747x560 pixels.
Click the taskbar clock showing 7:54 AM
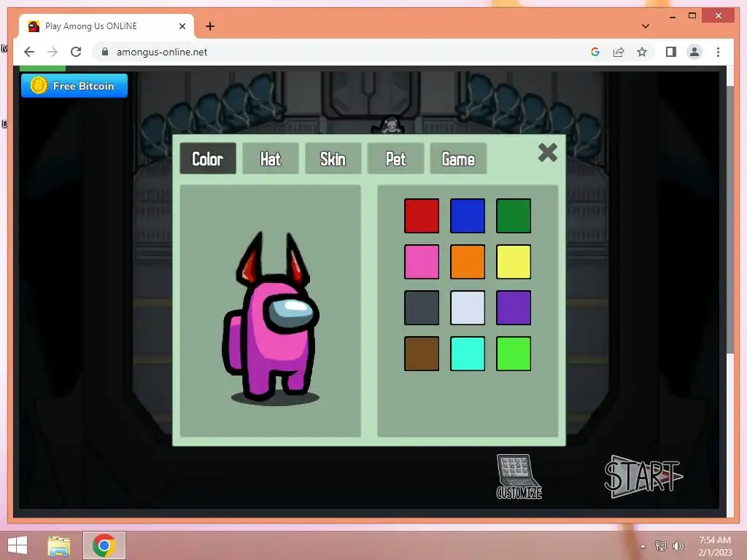pyautogui.click(x=715, y=545)
